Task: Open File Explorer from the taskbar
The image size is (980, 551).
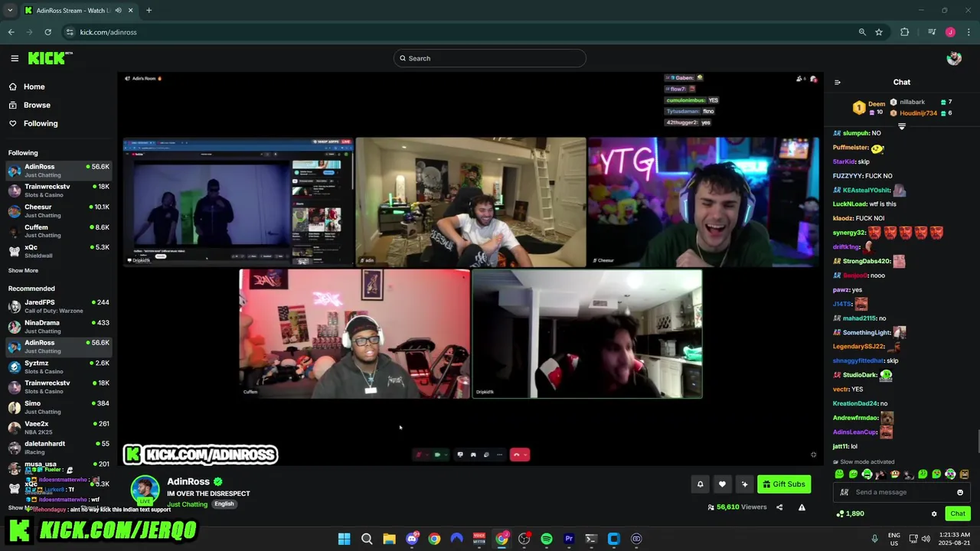Action: 389,539
